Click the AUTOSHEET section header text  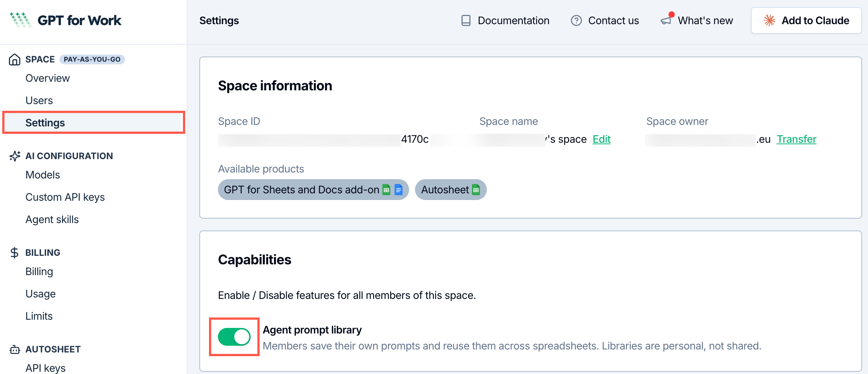[53, 349]
